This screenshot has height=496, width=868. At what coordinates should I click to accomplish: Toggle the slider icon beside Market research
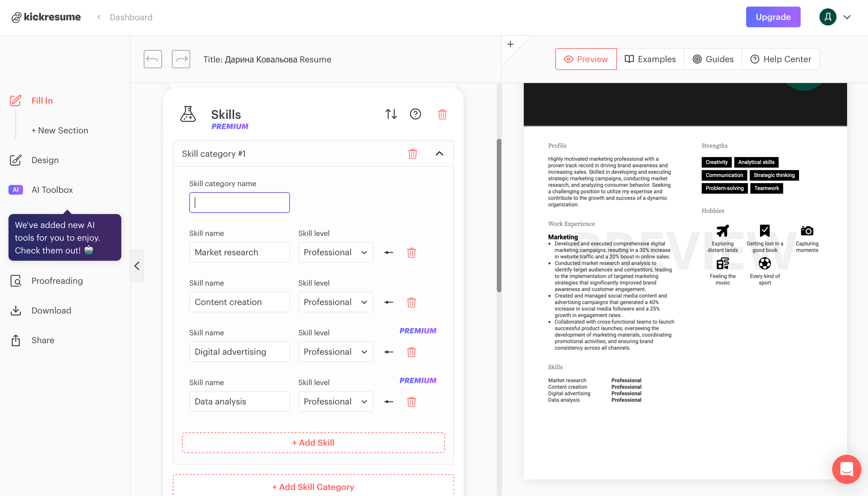[389, 253]
